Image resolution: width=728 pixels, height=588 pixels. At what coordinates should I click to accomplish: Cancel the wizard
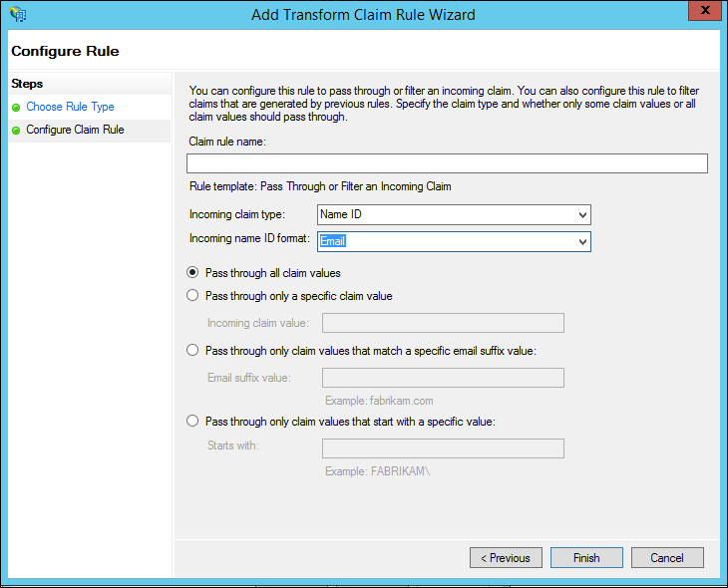pos(667,557)
